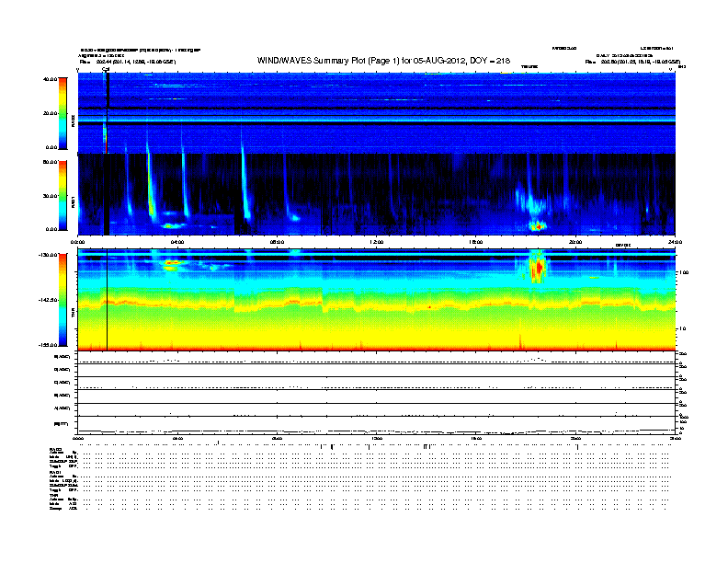Click the TNR vertical axis label
The image size is (728, 563).
pyautogui.click(x=73, y=313)
